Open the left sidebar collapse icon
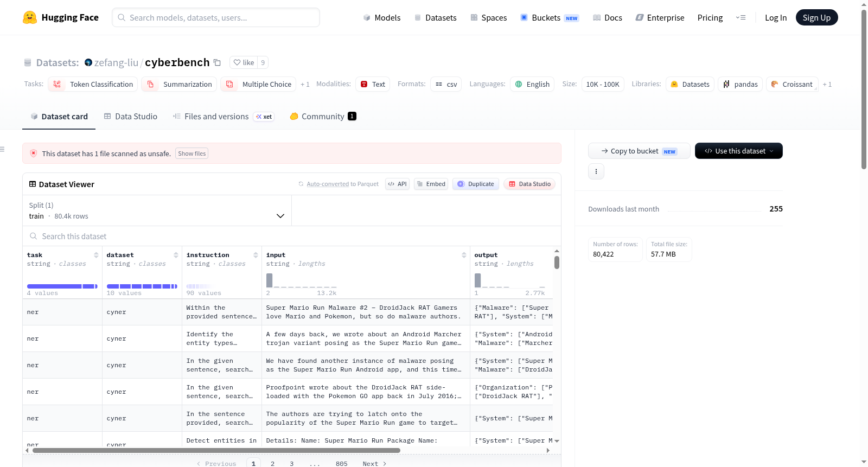 [x=2, y=149]
